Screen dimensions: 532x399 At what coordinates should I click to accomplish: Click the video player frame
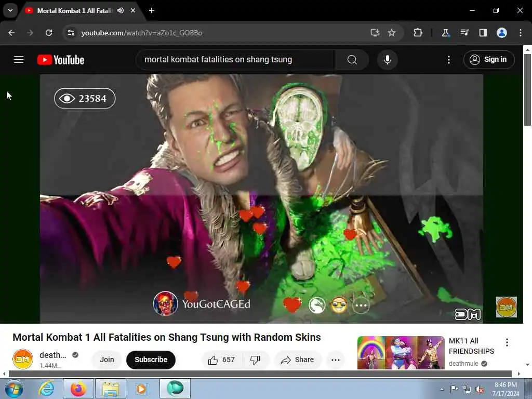[x=261, y=198]
